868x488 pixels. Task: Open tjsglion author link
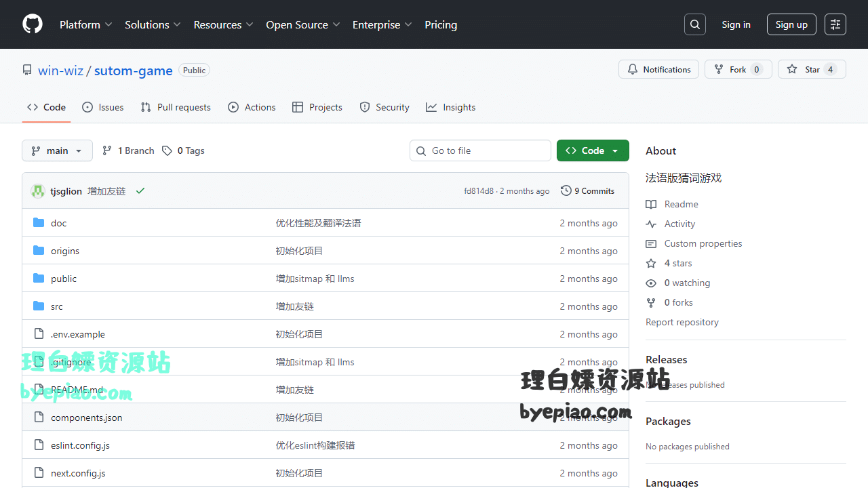[x=66, y=191]
